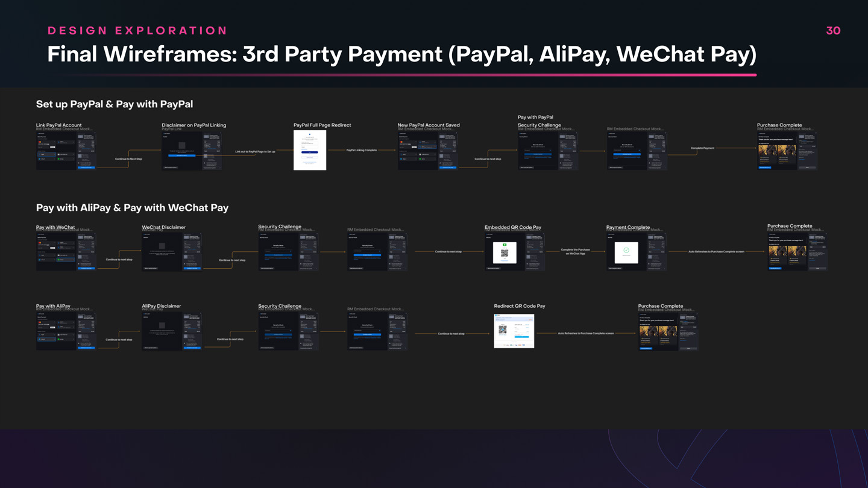Click the 'WeChat Disclaimer' title text
Viewport: 868px width, 488px height.
tap(163, 227)
